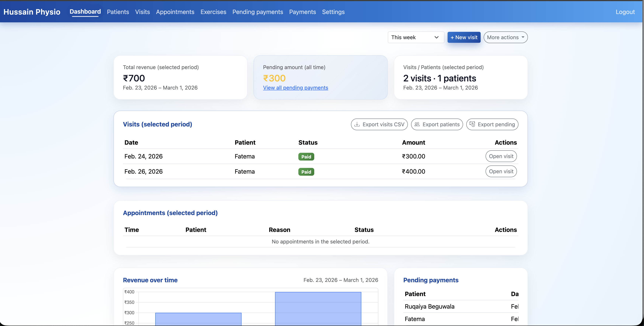Image resolution: width=644 pixels, height=326 pixels.
Task: Open the More actions dropdown menu
Action: [505, 37]
